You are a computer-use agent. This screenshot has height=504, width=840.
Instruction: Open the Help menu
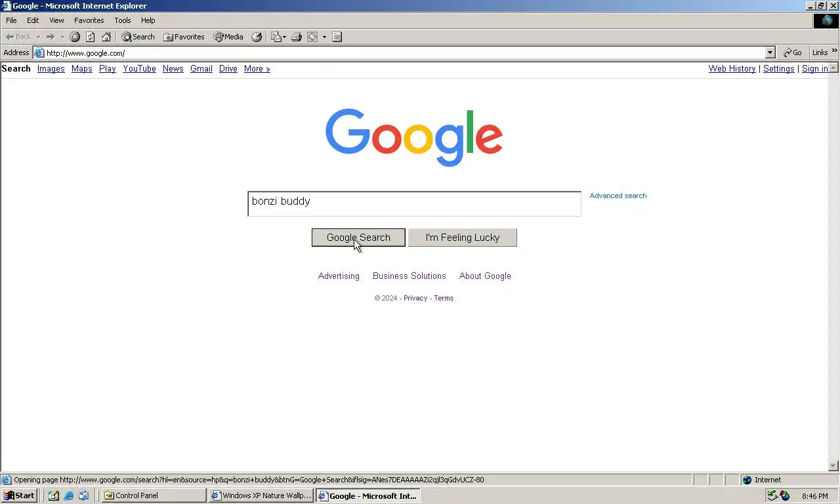click(148, 20)
